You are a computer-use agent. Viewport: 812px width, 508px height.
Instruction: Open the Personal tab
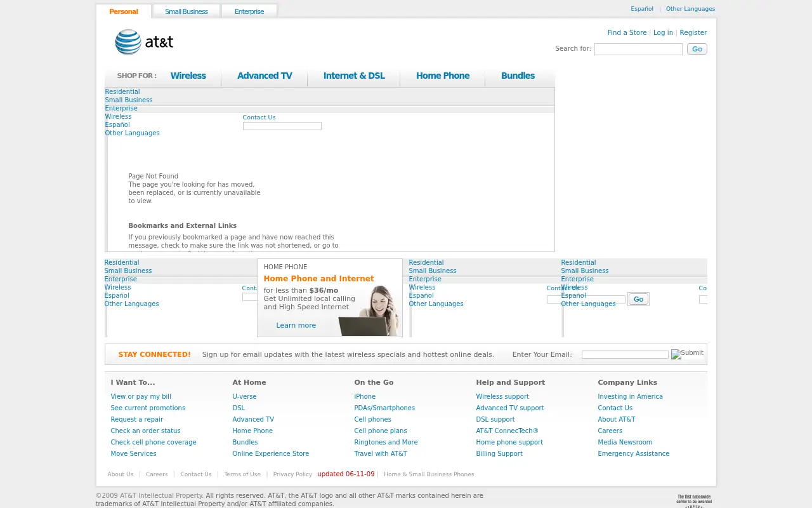point(124,11)
